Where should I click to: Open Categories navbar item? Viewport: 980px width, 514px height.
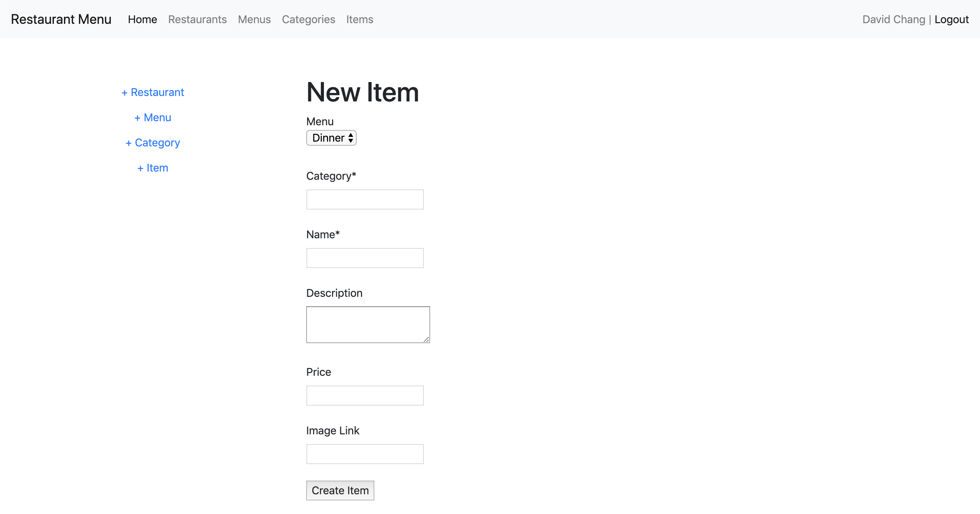click(308, 19)
